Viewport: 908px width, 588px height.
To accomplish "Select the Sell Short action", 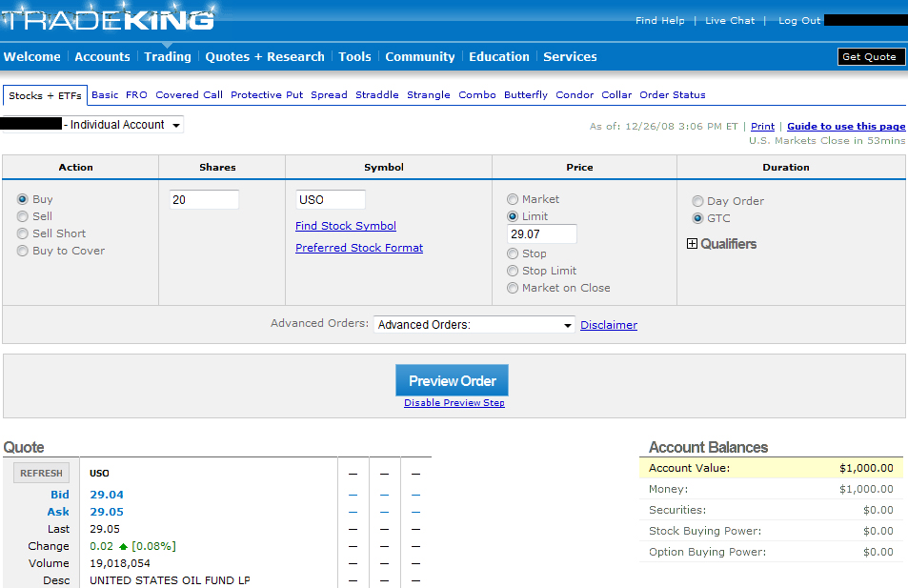I will click(x=23, y=233).
